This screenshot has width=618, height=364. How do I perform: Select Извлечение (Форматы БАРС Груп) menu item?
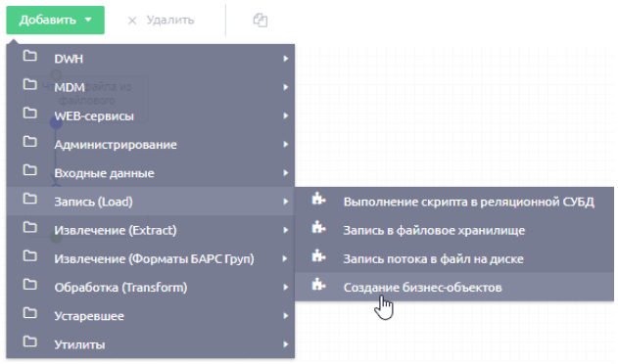pos(151,259)
